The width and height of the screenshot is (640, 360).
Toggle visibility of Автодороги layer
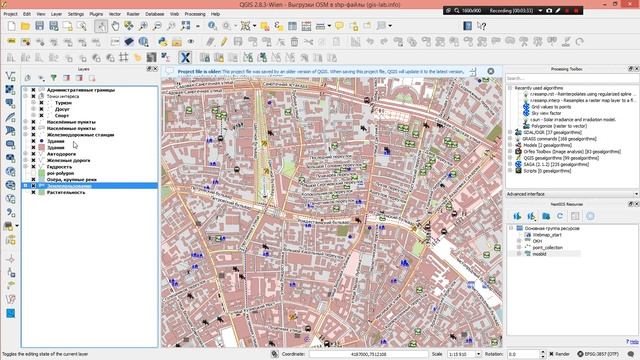click(33, 154)
